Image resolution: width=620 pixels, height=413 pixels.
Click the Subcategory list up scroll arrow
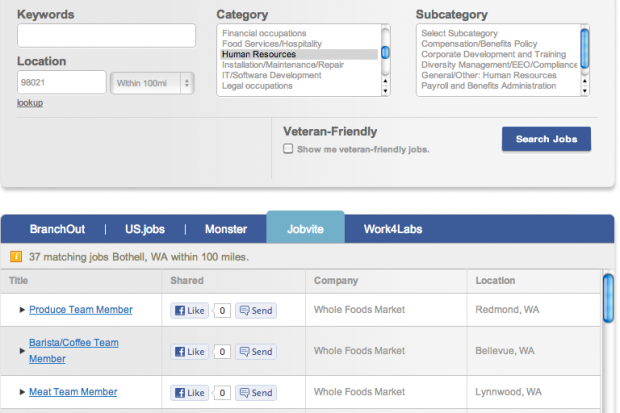[x=584, y=81]
